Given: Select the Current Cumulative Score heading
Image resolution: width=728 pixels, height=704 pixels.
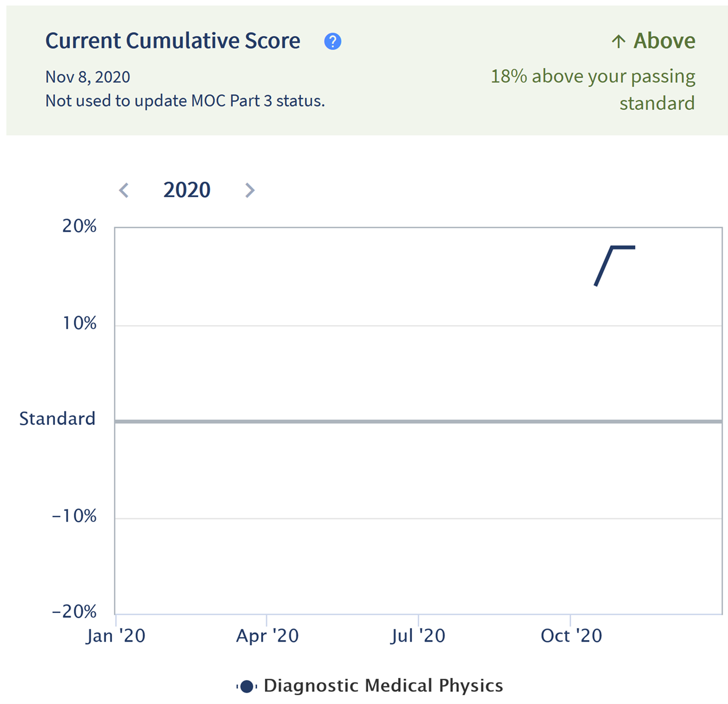Looking at the screenshot, I should coord(173,41).
